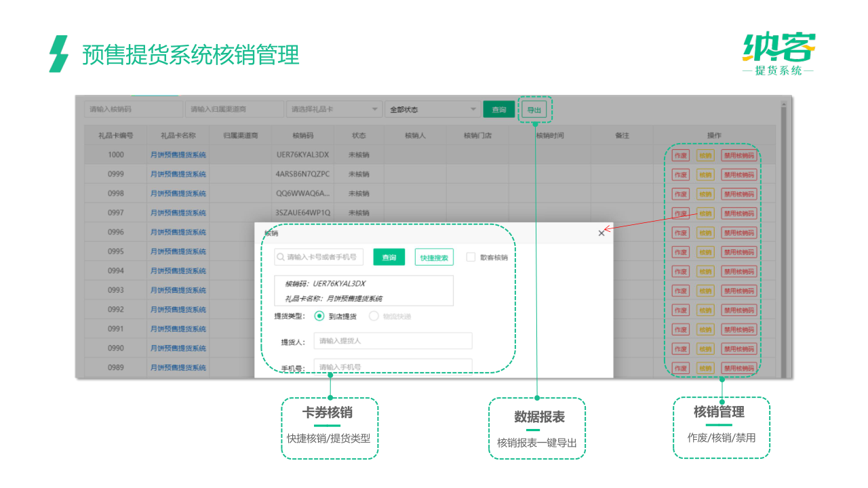The width and height of the screenshot is (868, 488).
Task: Click the 快捷搜索 button
Action: coord(434,258)
